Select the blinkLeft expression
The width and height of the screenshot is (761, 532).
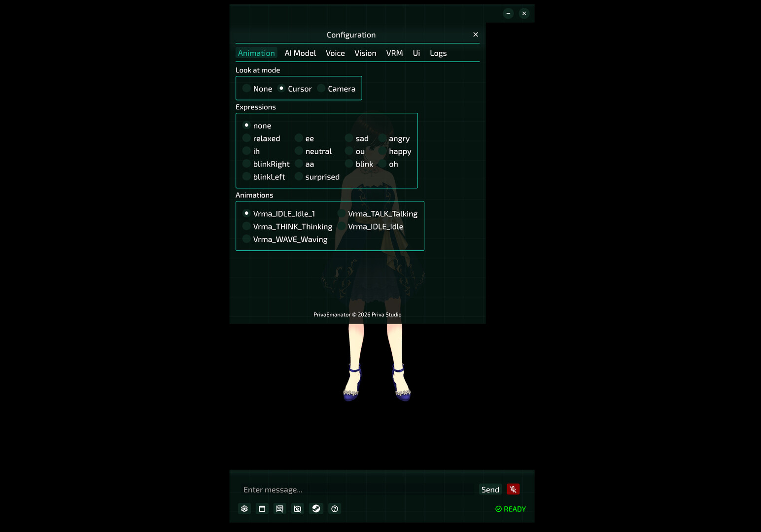click(x=264, y=177)
